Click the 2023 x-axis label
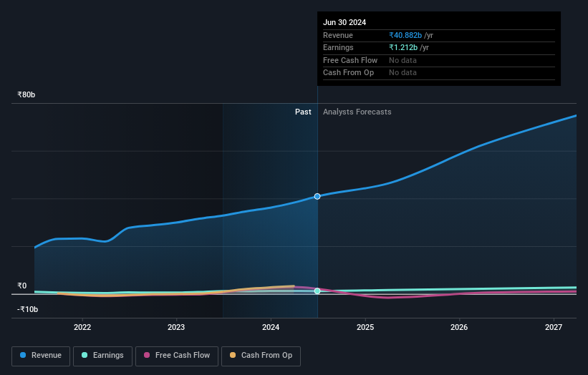The height and width of the screenshot is (375, 588). pyautogui.click(x=176, y=328)
